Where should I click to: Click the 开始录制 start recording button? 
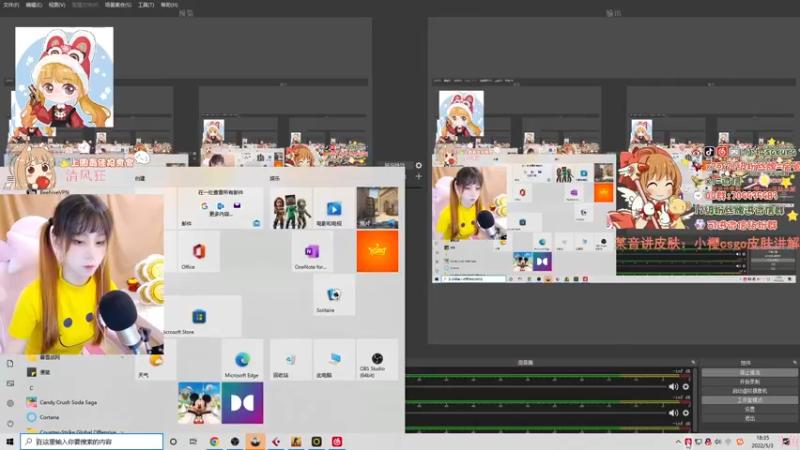click(749, 382)
